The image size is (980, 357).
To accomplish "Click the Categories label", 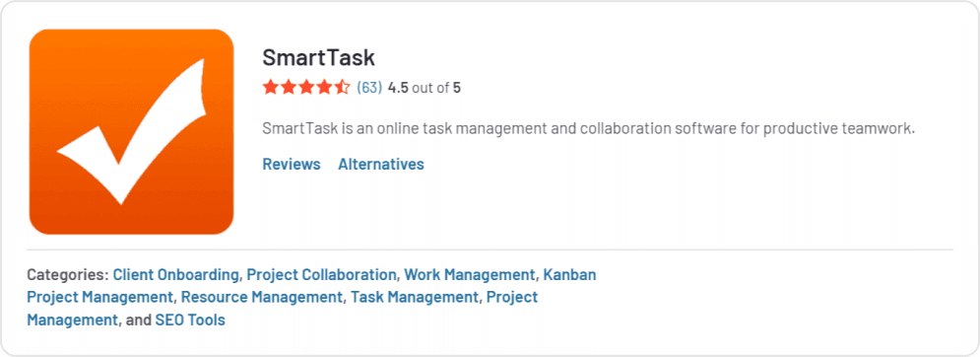I will tap(68, 274).
